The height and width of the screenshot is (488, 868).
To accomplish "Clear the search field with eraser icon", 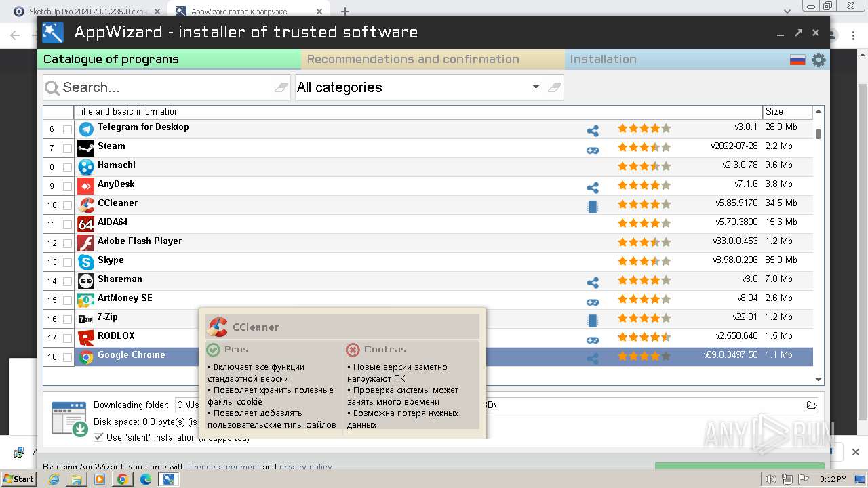I will coord(281,87).
